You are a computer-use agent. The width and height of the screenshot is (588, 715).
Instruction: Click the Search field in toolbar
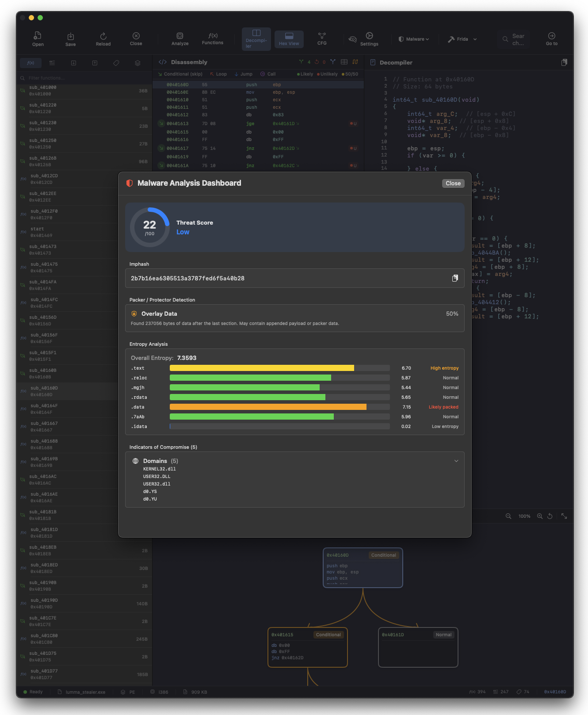(513, 39)
